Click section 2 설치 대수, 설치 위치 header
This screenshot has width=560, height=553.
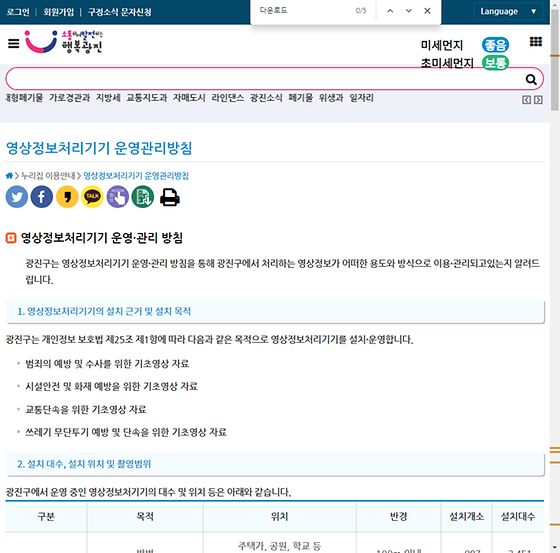click(275, 464)
